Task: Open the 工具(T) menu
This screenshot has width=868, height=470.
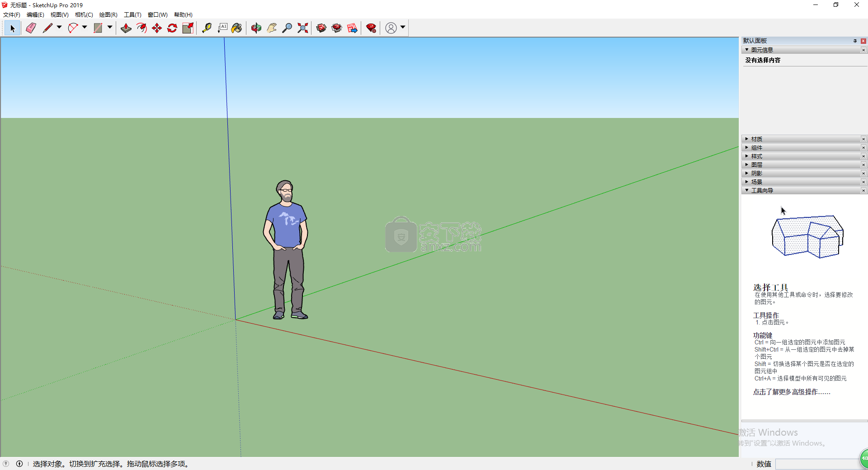Action: point(132,15)
